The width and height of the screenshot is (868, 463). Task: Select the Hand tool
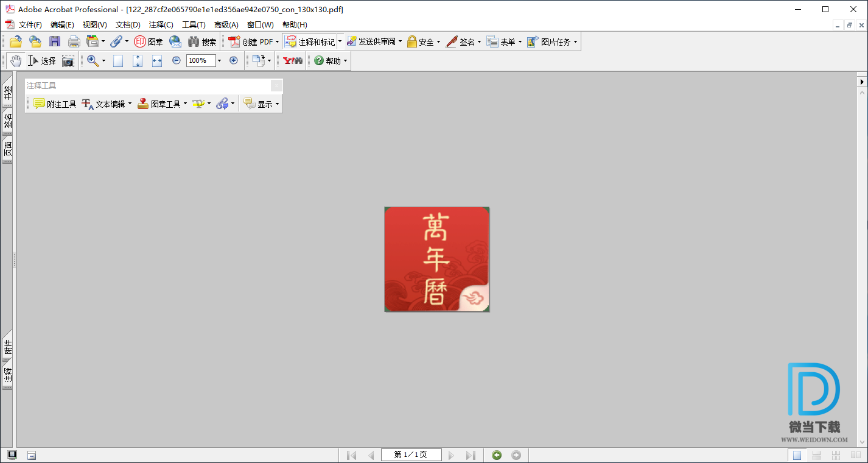click(16, 60)
